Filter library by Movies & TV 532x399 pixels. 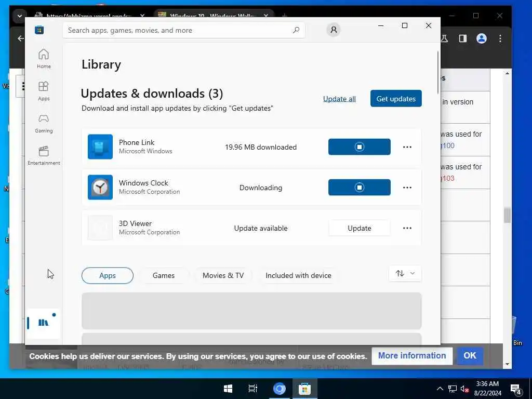pos(223,275)
